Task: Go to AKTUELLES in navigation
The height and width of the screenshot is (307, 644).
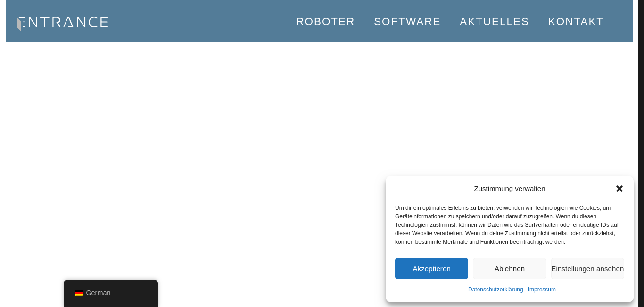Action: pyautogui.click(x=495, y=21)
